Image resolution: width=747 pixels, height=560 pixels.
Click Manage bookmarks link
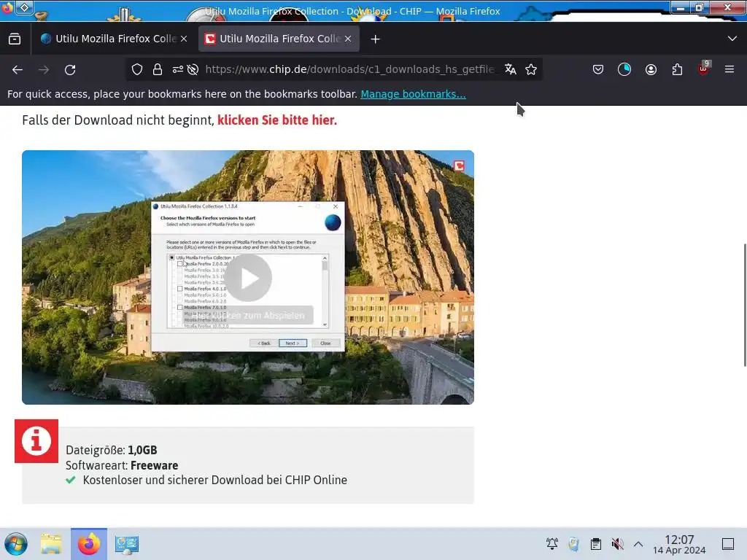coord(413,94)
